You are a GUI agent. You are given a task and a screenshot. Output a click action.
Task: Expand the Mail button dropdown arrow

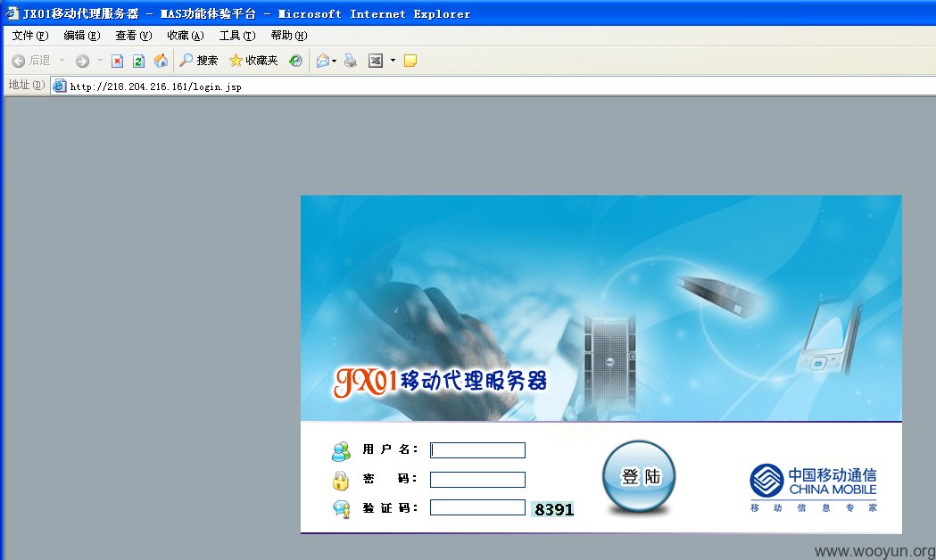coord(334,61)
